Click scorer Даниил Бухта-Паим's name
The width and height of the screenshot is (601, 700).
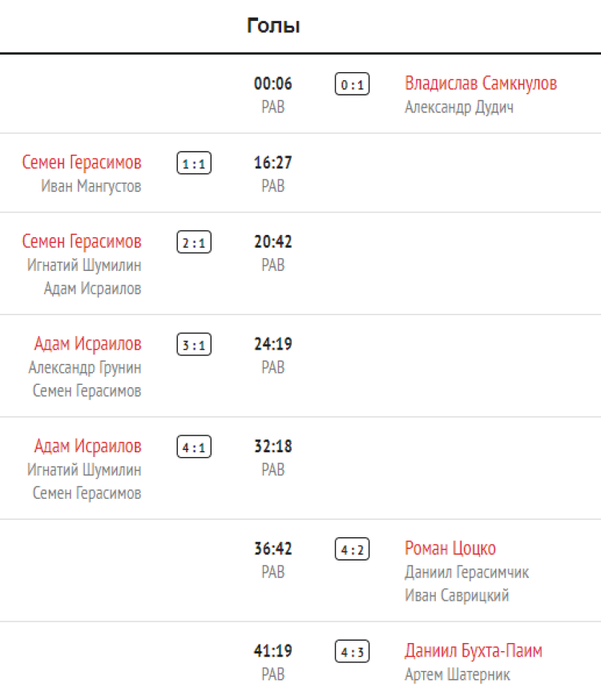474,650
